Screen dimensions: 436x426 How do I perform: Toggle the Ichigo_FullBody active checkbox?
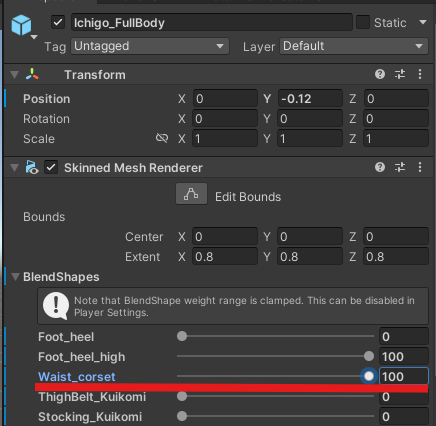(58, 22)
